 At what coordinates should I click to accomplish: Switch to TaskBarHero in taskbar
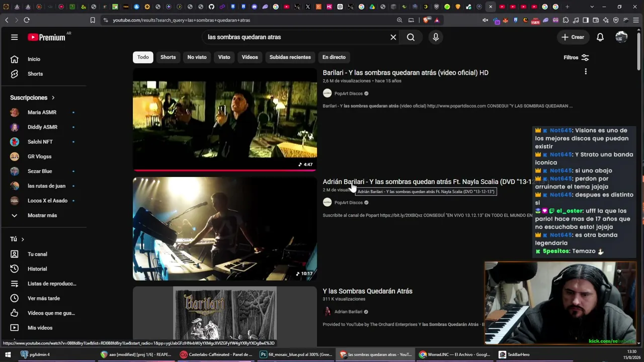(514, 354)
